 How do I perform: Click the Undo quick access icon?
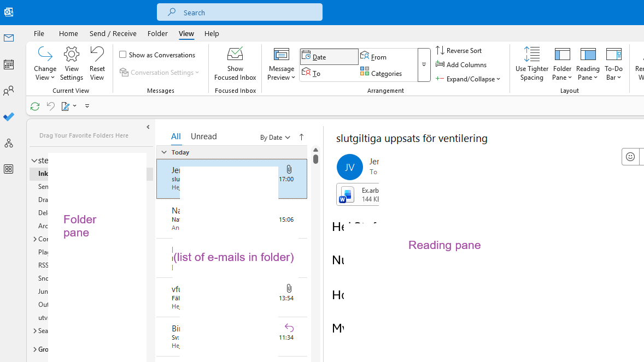click(x=50, y=106)
